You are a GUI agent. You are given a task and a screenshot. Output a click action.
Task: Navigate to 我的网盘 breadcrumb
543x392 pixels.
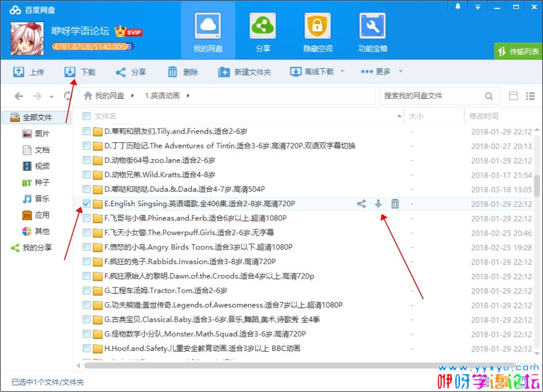(x=110, y=96)
